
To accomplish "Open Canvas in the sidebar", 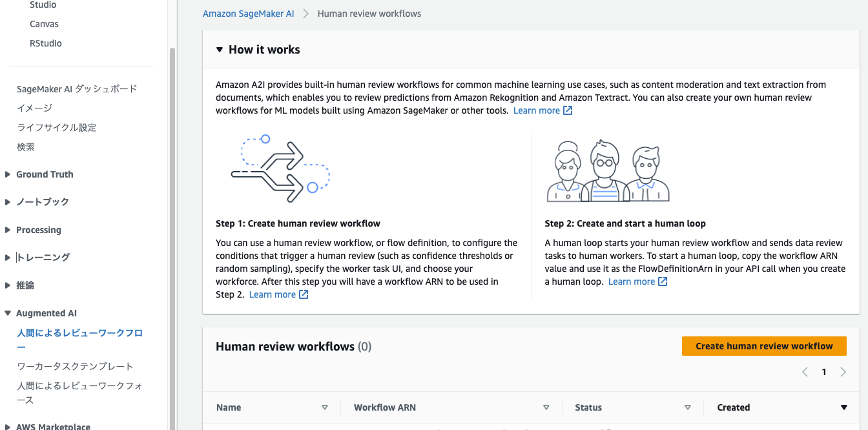I will coord(44,24).
